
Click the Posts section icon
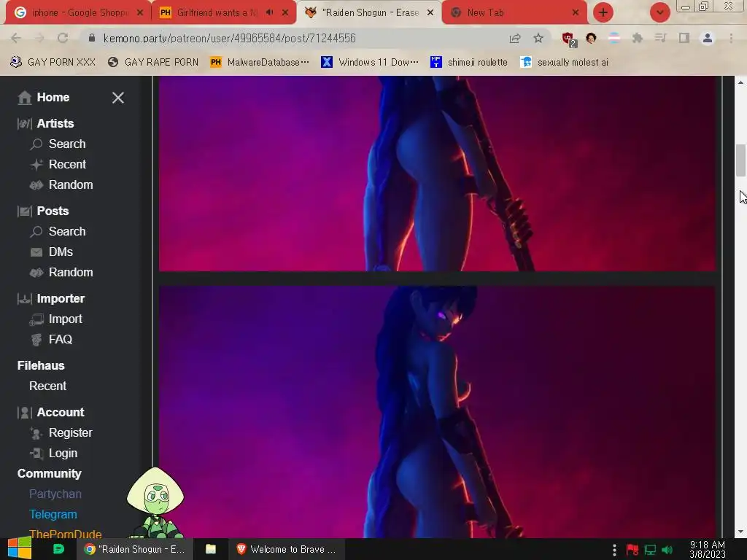(24, 211)
